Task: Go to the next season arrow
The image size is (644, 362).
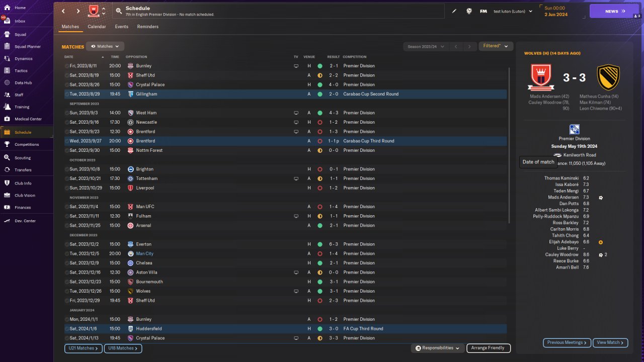Action: tap(469, 47)
